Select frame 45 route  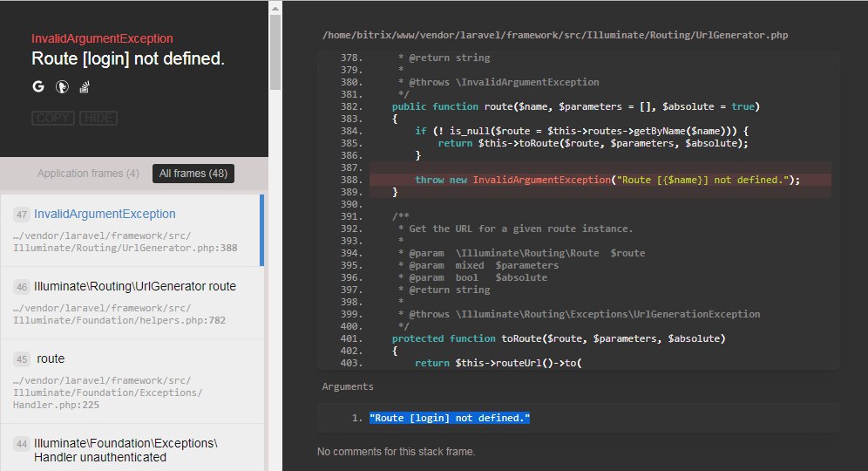coord(132,382)
